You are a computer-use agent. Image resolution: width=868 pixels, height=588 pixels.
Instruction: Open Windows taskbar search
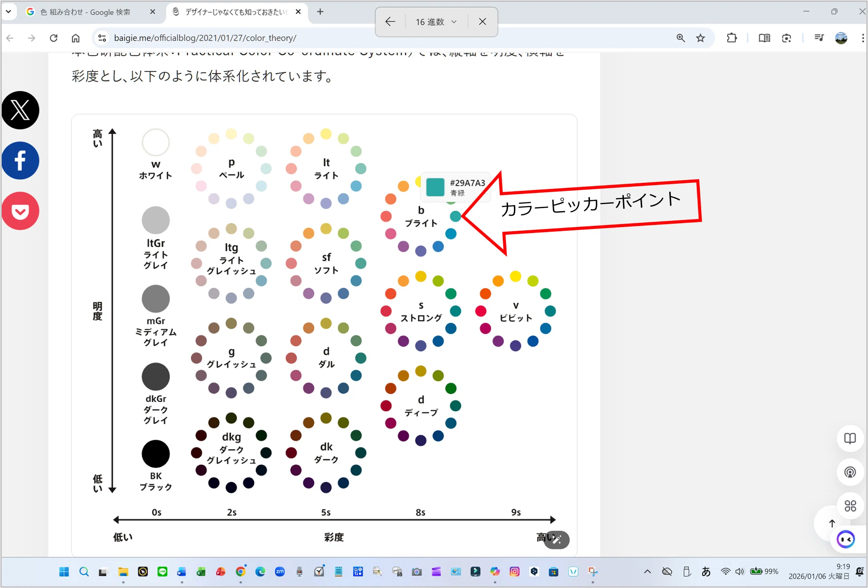84,572
